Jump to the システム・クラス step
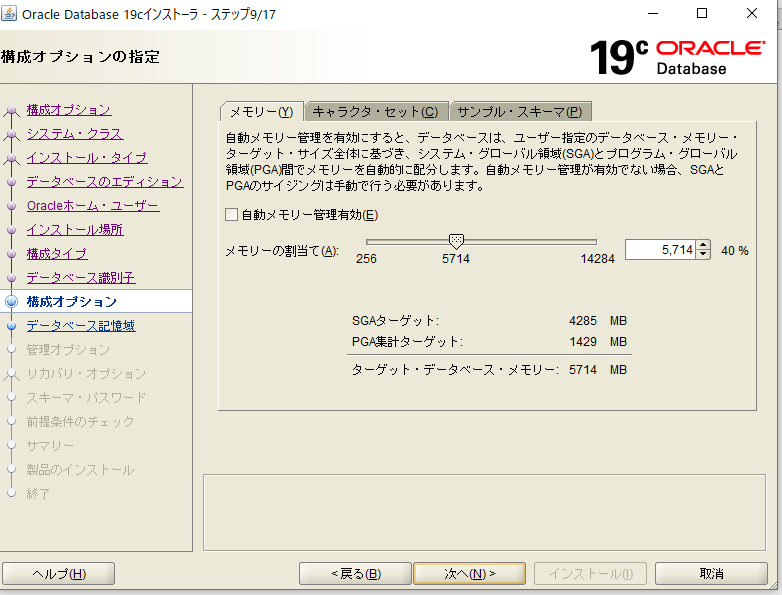The width and height of the screenshot is (782, 595). coord(74,134)
